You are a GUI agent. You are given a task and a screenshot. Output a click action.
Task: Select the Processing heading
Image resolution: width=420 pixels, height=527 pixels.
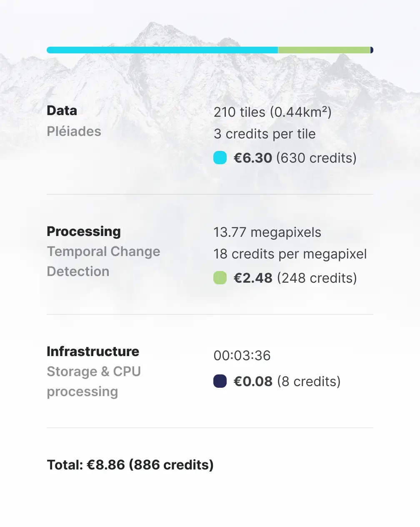click(x=84, y=231)
